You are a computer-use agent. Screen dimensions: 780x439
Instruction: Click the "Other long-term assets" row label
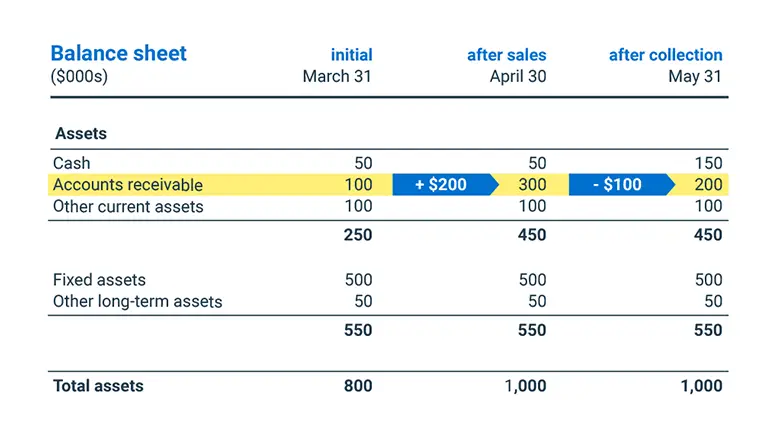[138, 301]
